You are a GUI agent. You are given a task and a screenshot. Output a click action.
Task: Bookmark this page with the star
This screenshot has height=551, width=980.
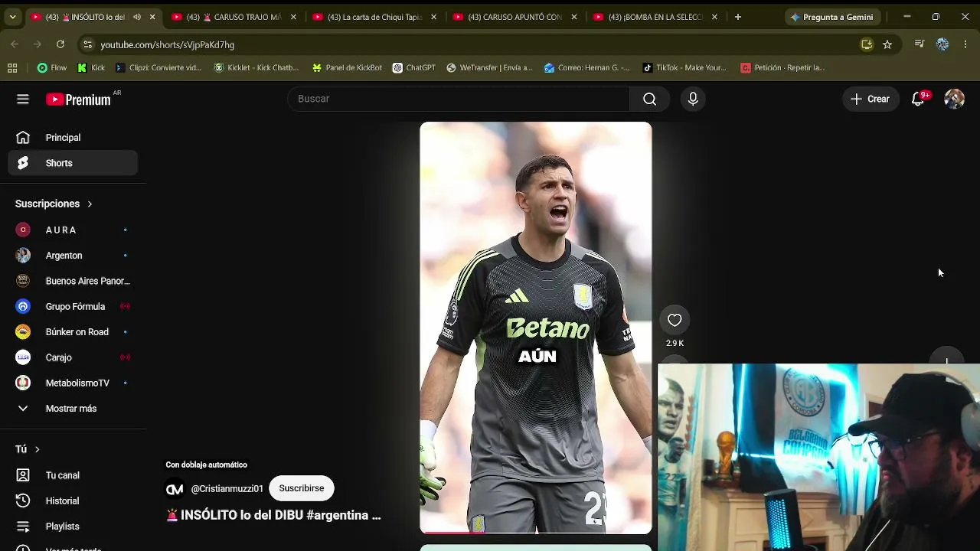[x=887, y=44]
